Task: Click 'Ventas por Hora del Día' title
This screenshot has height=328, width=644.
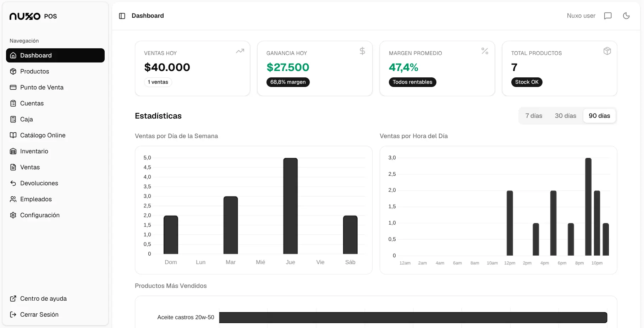Action: click(414, 136)
